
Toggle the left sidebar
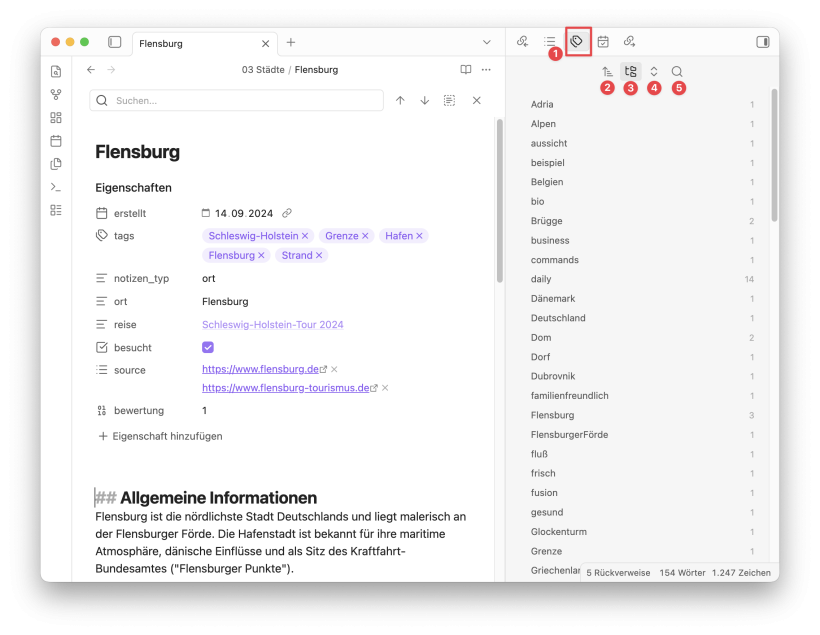pyautogui.click(x=114, y=42)
